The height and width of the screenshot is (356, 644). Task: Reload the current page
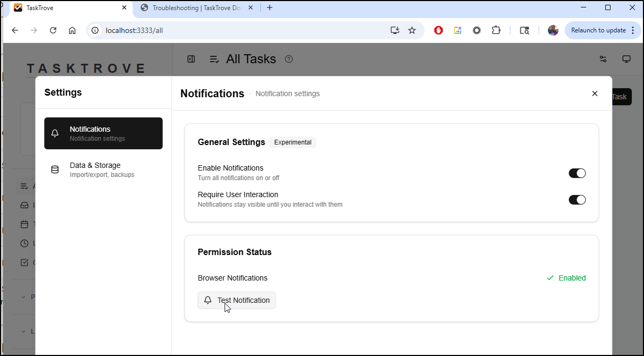53,30
